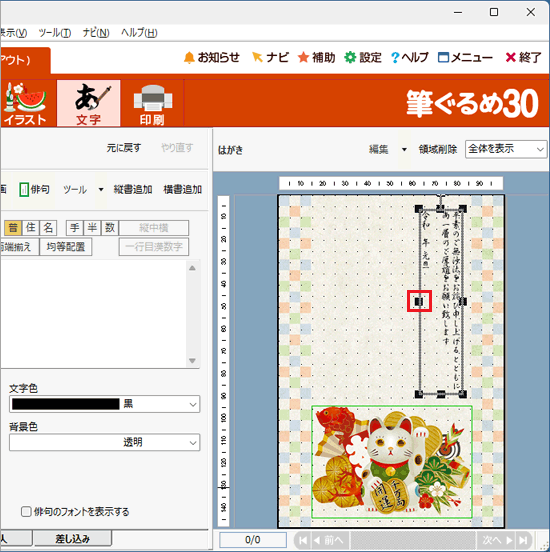Enable 俳句のフォントを表示する checkbox
Image resolution: width=550 pixels, height=552 pixels.
click(x=26, y=512)
